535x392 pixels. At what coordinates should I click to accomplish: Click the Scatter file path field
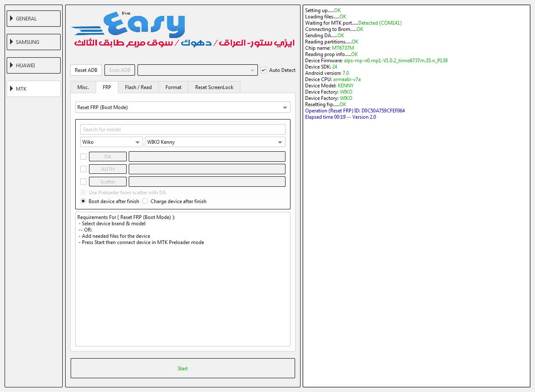pos(207,182)
